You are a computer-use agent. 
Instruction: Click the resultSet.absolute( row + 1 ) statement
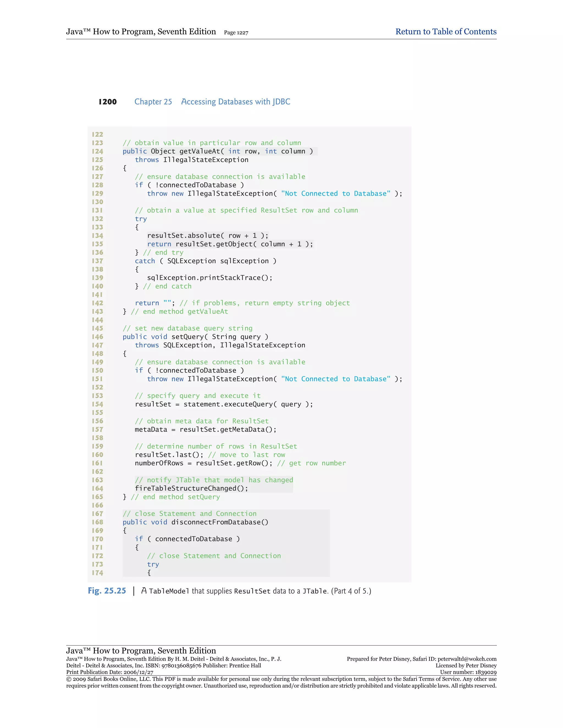click(x=208, y=236)
